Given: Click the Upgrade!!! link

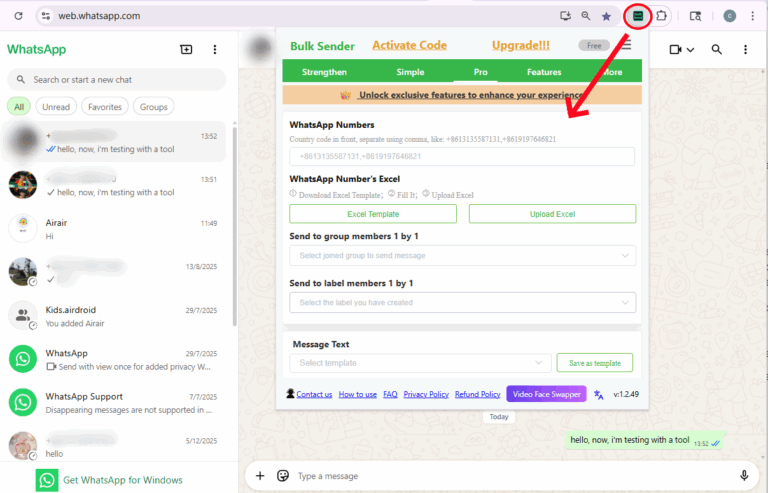Looking at the screenshot, I should [521, 46].
